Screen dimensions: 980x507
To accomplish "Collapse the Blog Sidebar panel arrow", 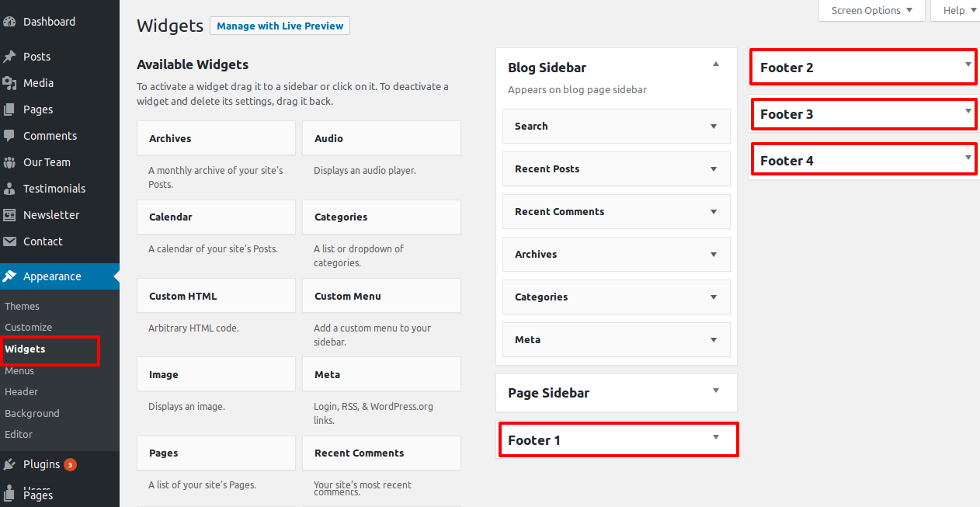I will click(x=715, y=64).
